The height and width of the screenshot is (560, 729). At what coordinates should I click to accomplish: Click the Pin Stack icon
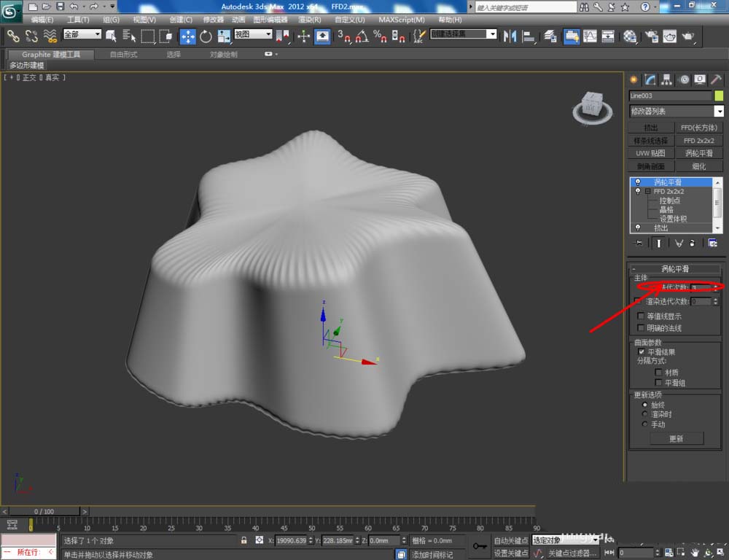click(639, 243)
